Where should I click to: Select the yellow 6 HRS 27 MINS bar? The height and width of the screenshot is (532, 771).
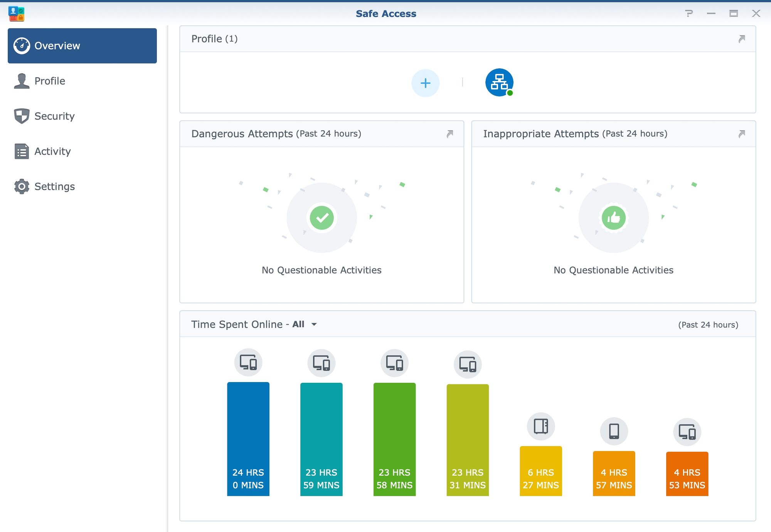(541, 471)
